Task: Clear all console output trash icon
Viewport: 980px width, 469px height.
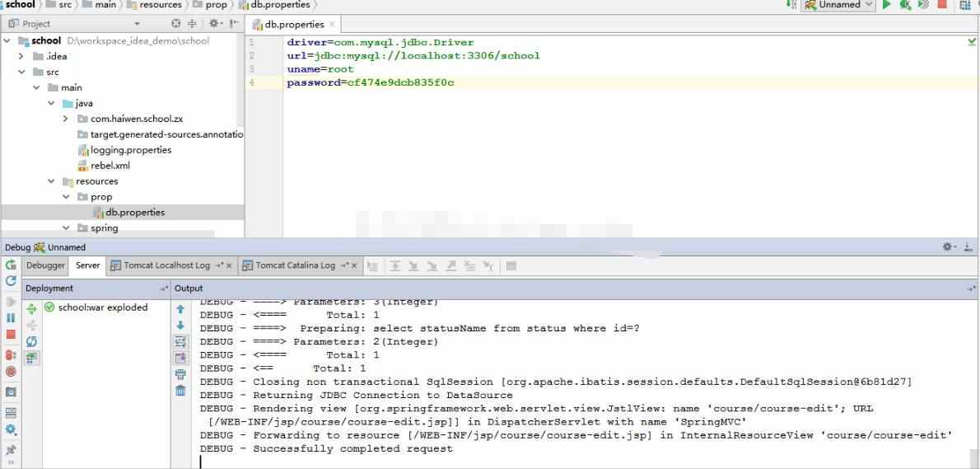Action: [x=180, y=390]
